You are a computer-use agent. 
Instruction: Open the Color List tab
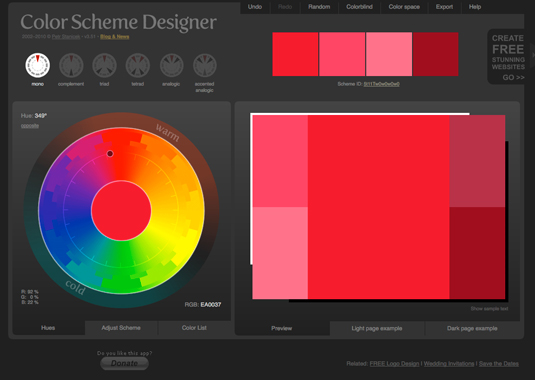pos(194,328)
